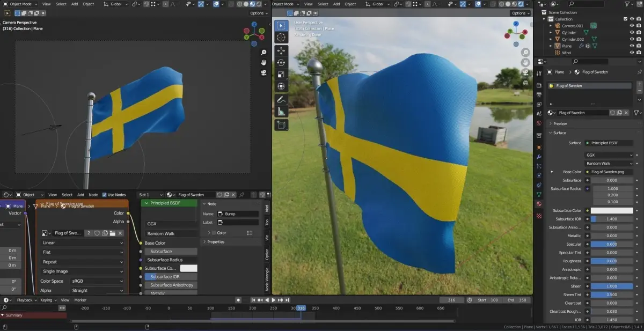This screenshot has height=331, width=644.
Task: Hide Plane in viewport via eye icon
Action: click(632, 46)
